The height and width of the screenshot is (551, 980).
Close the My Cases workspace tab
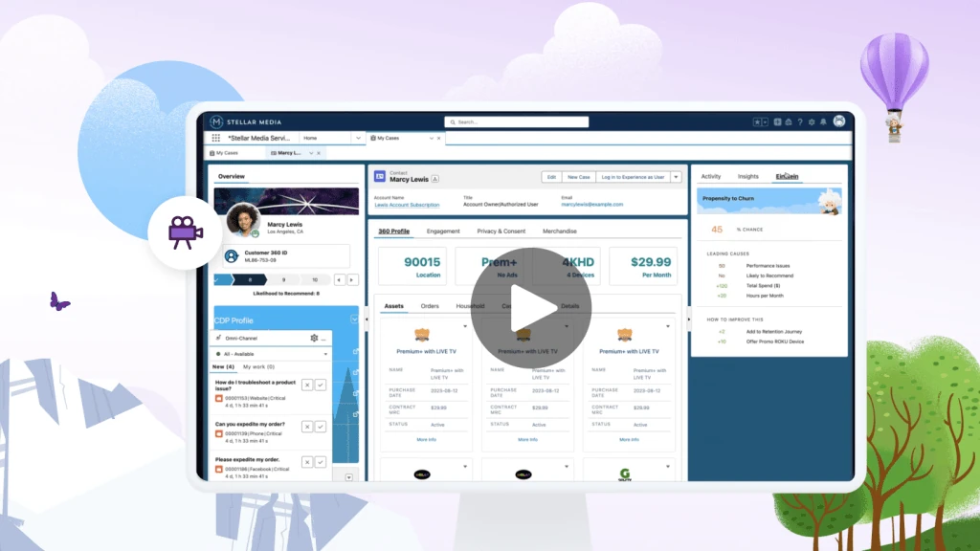438,138
